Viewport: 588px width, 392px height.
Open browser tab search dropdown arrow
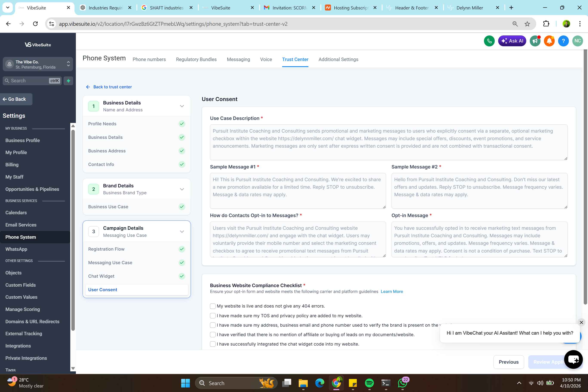click(8, 8)
